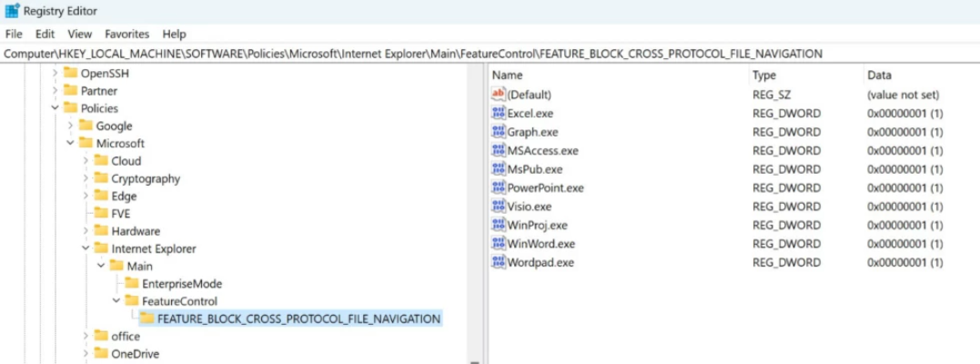Select the Visio.exe value name
The width and height of the screenshot is (980, 364).
point(530,207)
